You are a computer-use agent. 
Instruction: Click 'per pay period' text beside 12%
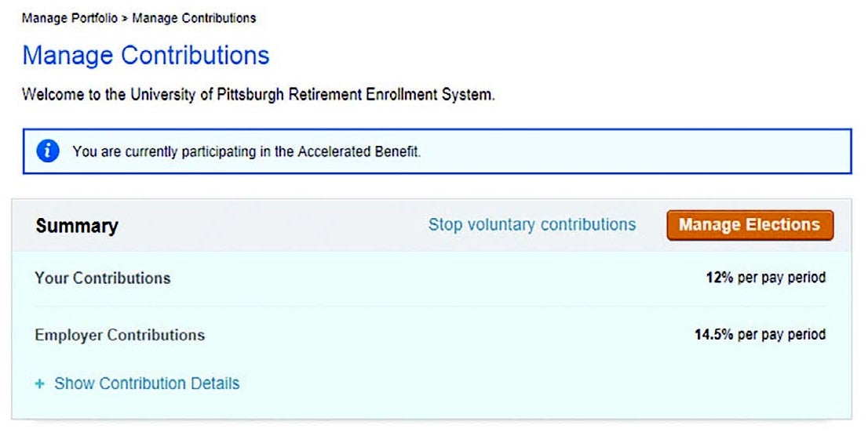coord(782,278)
